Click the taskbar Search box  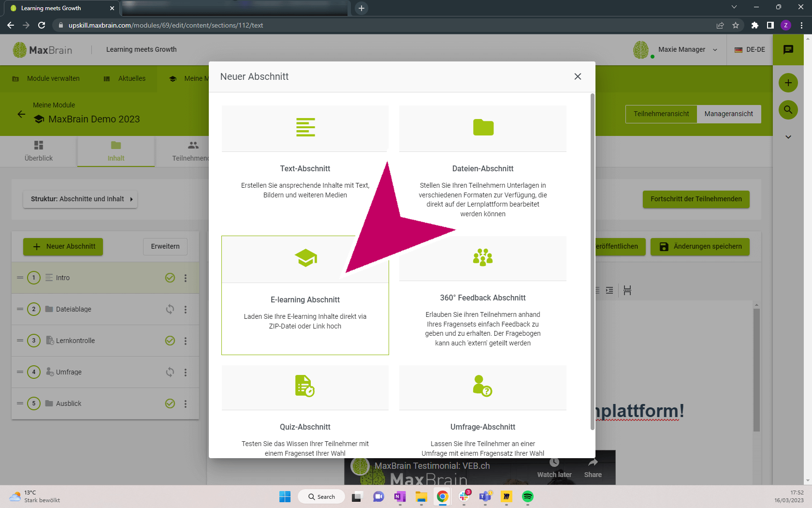(321, 496)
